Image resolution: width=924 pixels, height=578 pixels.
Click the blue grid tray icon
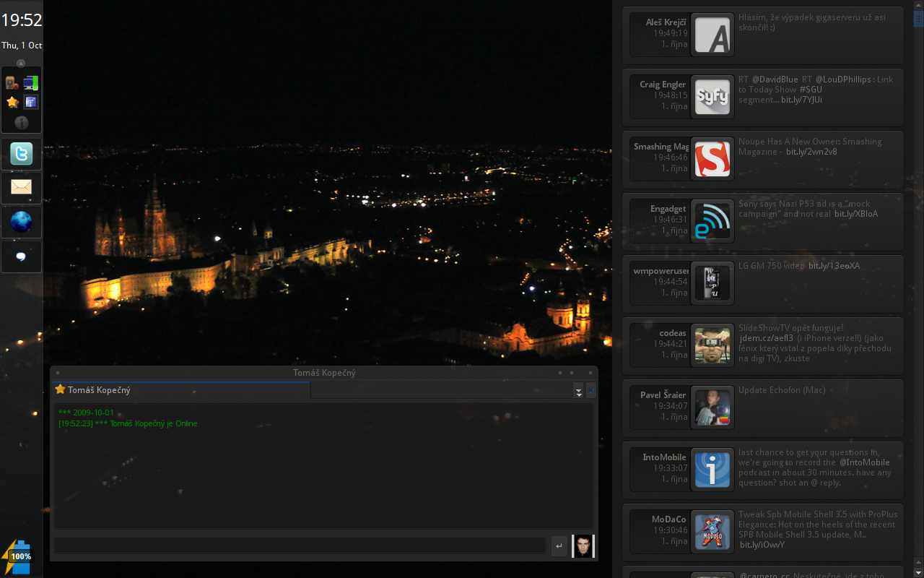point(30,102)
